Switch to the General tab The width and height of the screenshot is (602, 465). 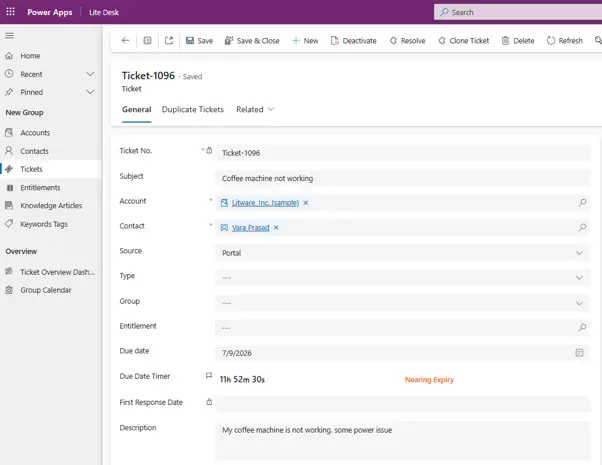pos(137,109)
